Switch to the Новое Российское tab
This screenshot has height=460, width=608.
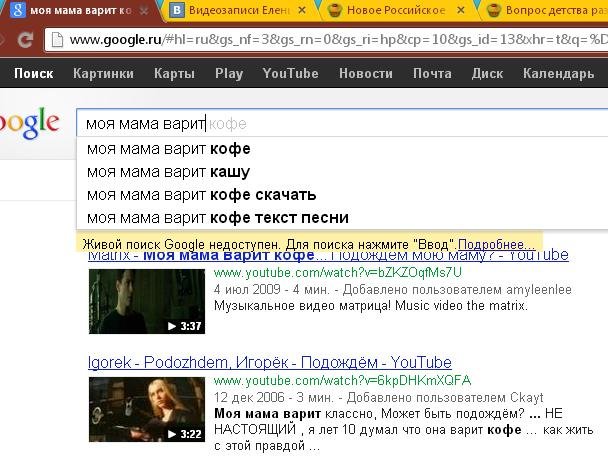tap(396, 10)
